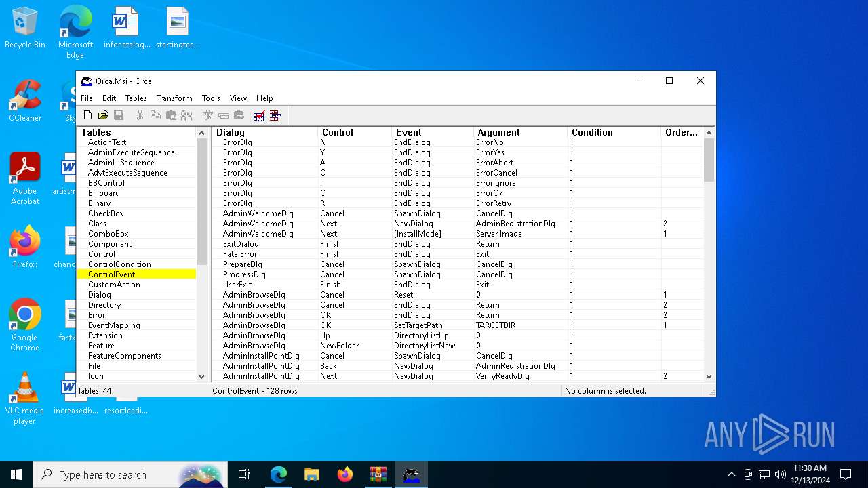Click the DirectoryListNew event cell
This screenshot has width=868, height=488.
424,346
